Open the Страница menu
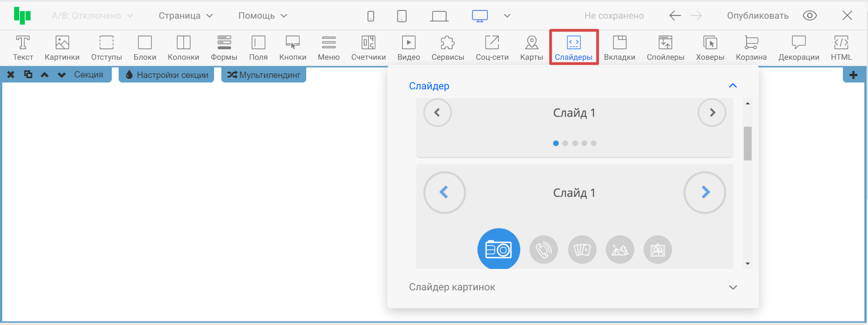The image size is (868, 325). (185, 15)
